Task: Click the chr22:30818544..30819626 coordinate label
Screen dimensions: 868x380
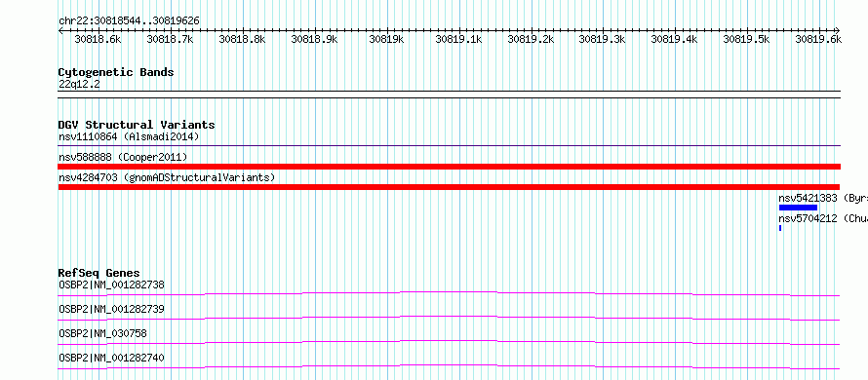Action: 129,21
